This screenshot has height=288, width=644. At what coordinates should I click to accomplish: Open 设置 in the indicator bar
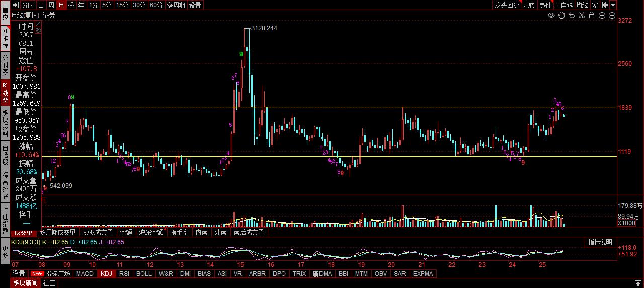point(19,274)
